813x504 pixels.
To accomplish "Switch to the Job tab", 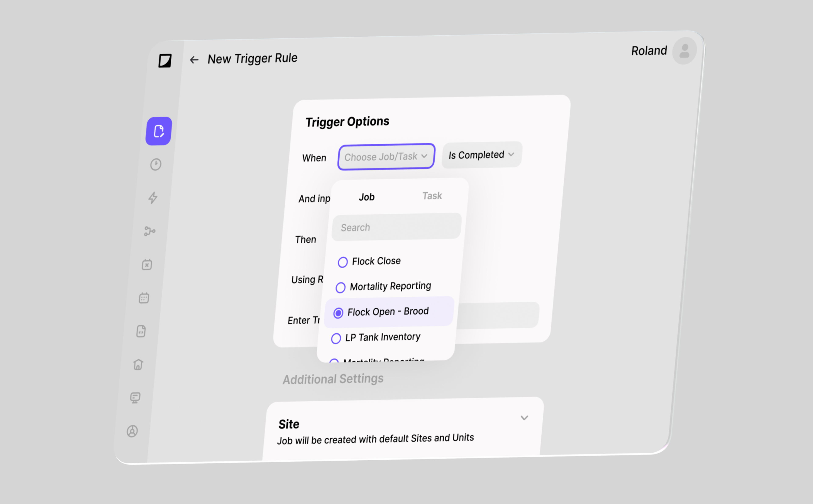I will (x=367, y=197).
